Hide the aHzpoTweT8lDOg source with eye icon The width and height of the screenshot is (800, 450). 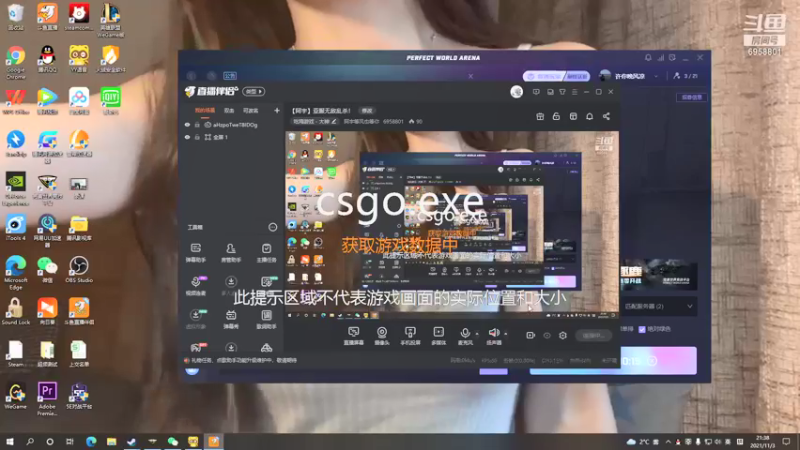(187, 125)
